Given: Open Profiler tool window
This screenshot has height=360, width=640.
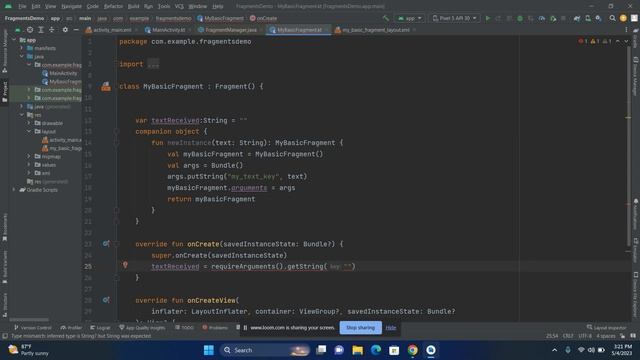Looking at the screenshot, I should pyautogui.click(x=71, y=327).
